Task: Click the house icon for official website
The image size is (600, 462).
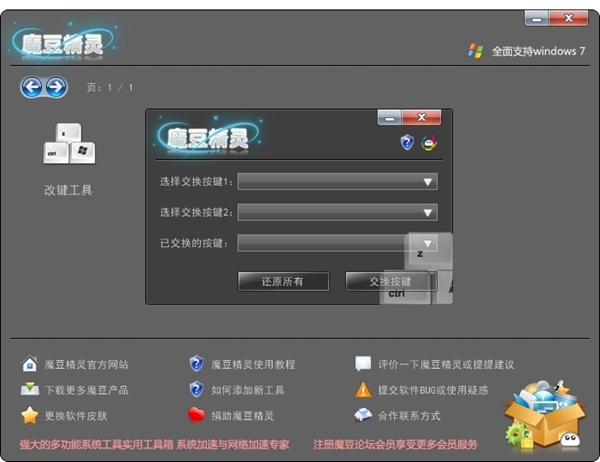Action: (x=30, y=364)
